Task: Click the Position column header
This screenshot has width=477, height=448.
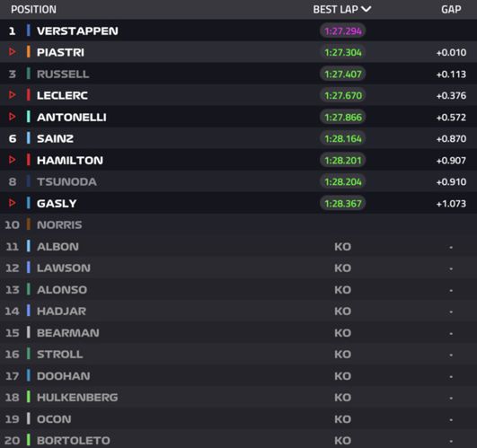Action: pos(34,9)
